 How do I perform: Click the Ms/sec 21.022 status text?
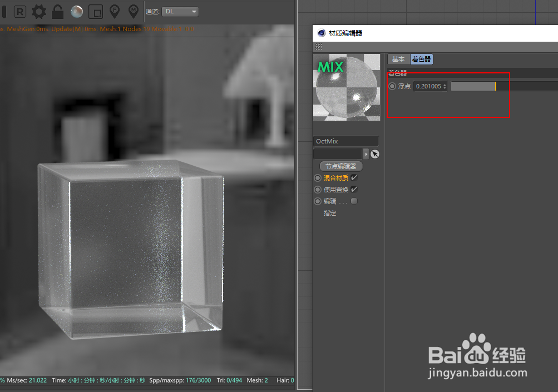coord(27,380)
